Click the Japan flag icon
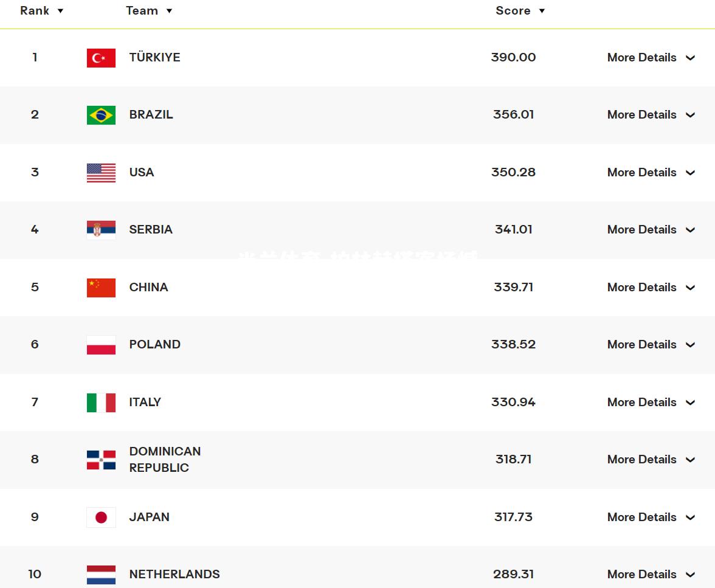This screenshot has width=715, height=588. tap(101, 517)
